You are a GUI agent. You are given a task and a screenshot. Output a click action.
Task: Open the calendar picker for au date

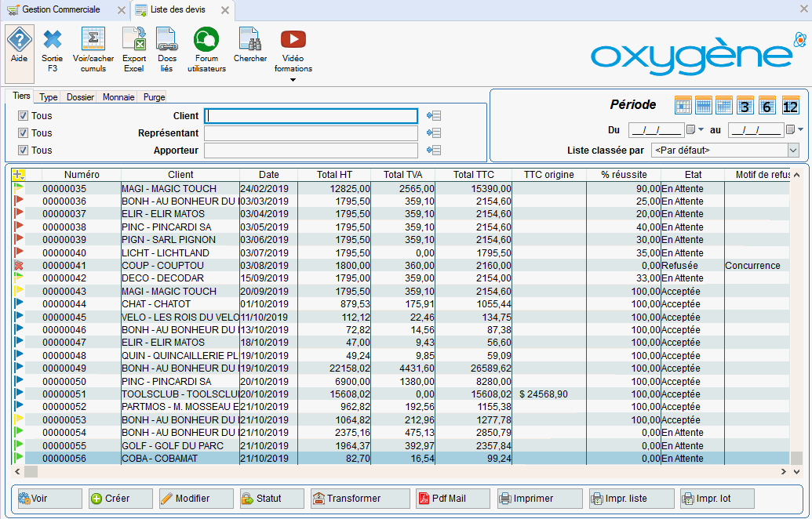click(x=790, y=129)
